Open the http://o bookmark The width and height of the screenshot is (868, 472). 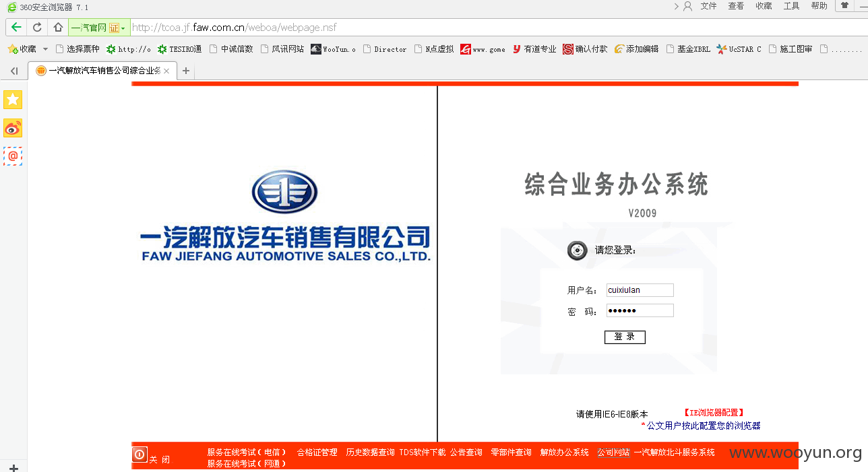(129, 49)
